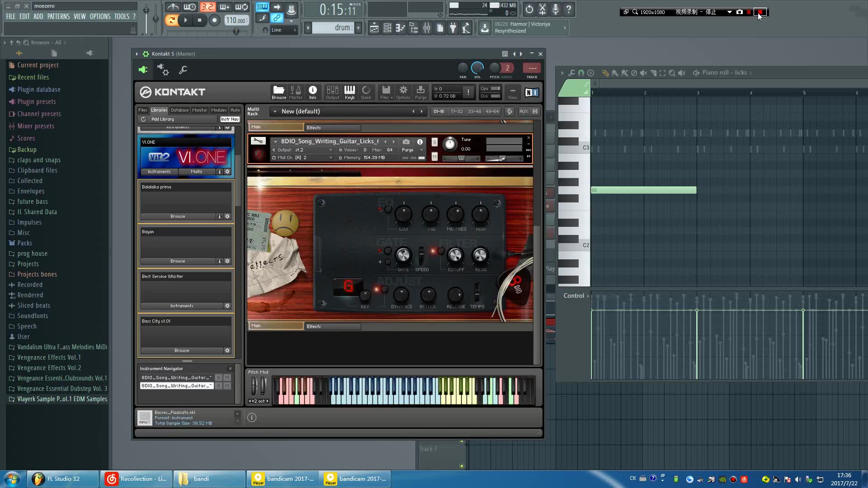Open the Kontakt Browse panel
The height and width of the screenshot is (488, 868).
tap(278, 92)
